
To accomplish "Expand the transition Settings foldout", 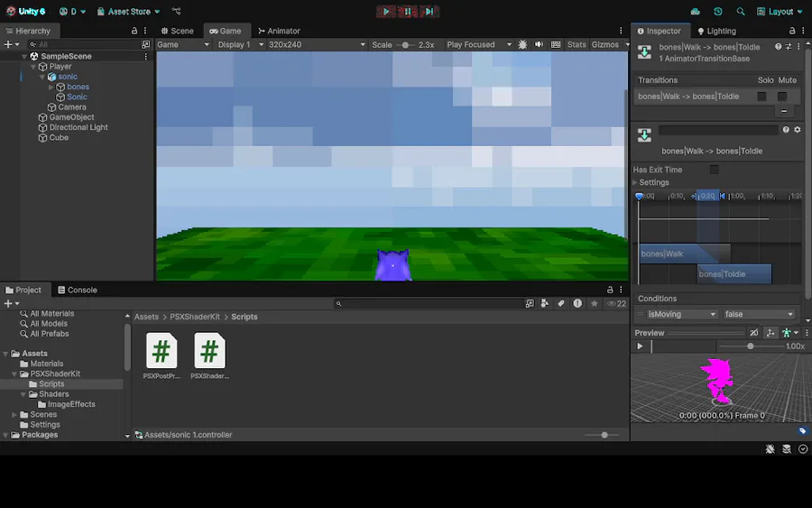I will (x=635, y=182).
